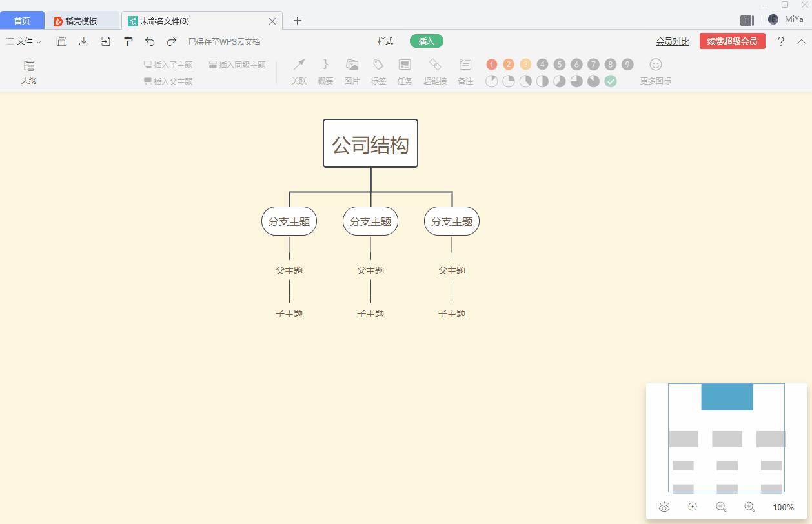812x524 pixels.
Task: Collapse the toolbar with the chevron
Action: tap(802, 41)
